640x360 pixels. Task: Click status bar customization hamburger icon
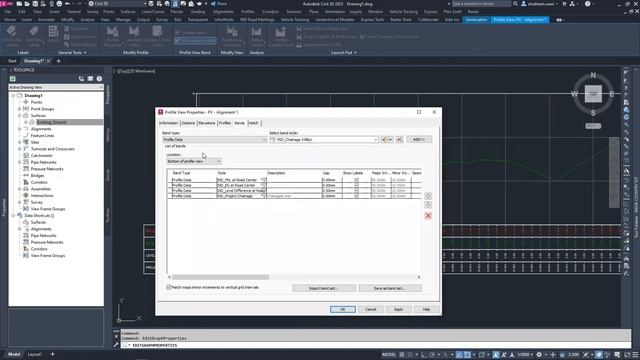click(x=634, y=355)
